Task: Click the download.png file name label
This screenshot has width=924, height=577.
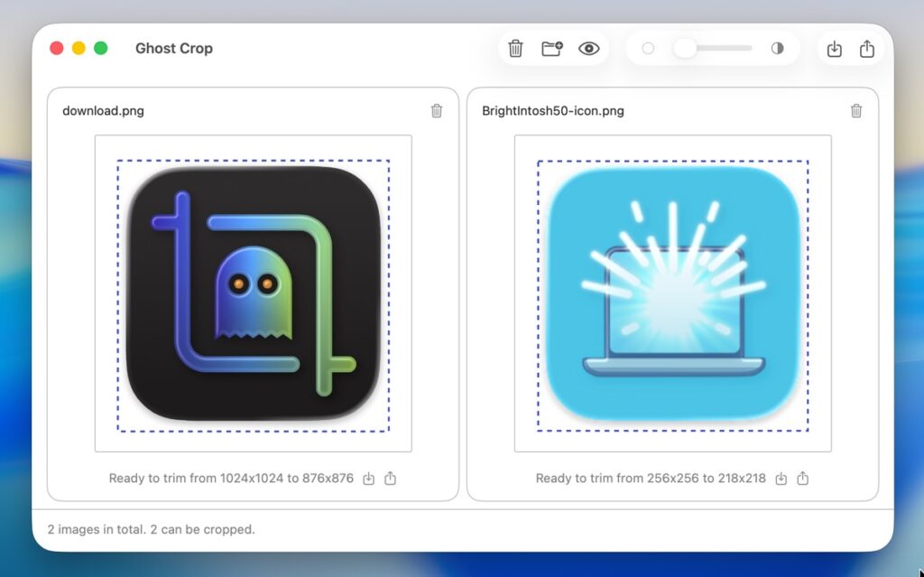Action: point(103,111)
